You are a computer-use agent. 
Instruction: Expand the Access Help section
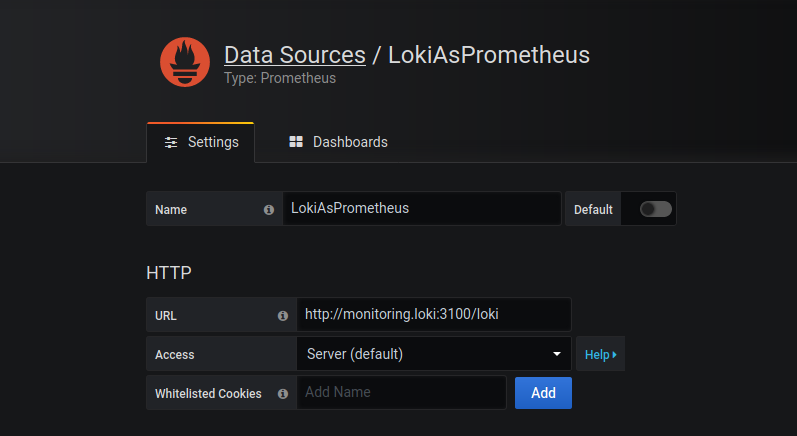coord(598,354)
